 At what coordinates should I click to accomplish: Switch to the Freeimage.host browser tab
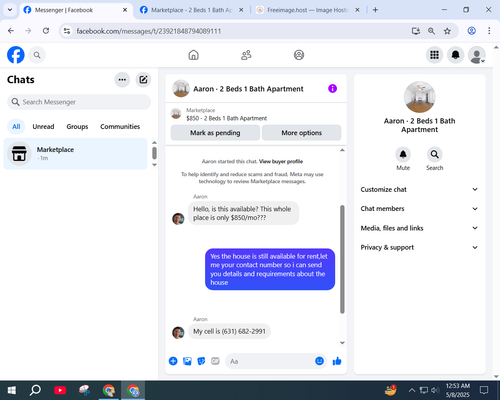307,10
